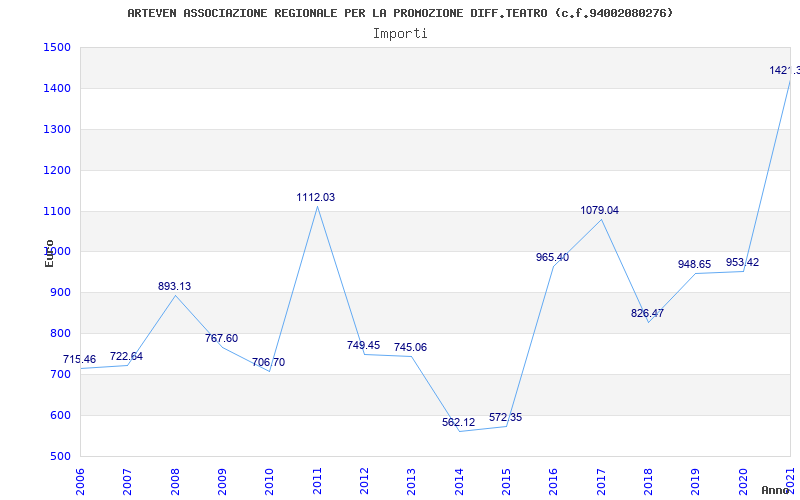Click the 749.45 data label
Image resolution: width=800 pixels, height=500 pixels.
[x=363, y=345]
